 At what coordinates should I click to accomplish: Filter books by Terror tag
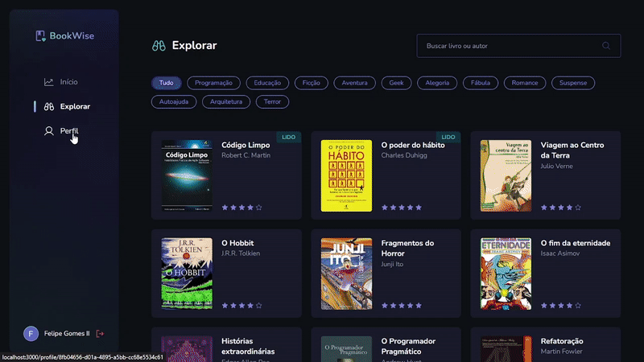[x=272, y=102]
